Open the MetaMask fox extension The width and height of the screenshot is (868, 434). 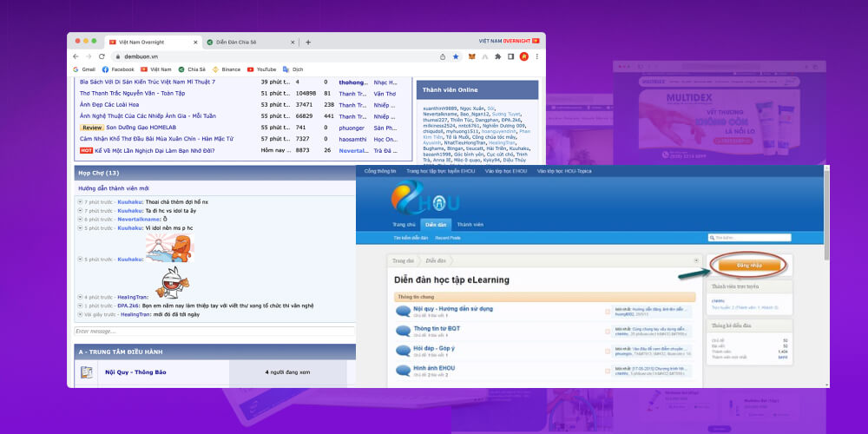pyautogui.click(x=472, y=56)
